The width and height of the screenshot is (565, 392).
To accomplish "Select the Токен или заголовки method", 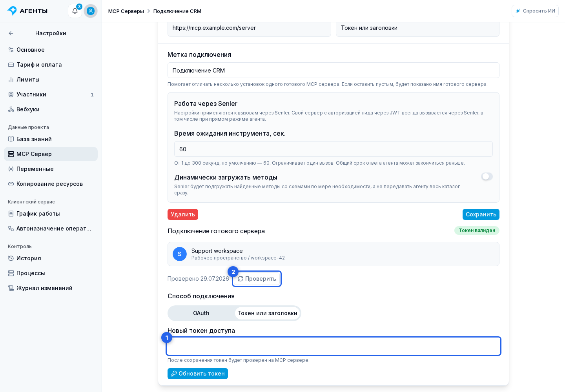I will (x=267, y=313).
